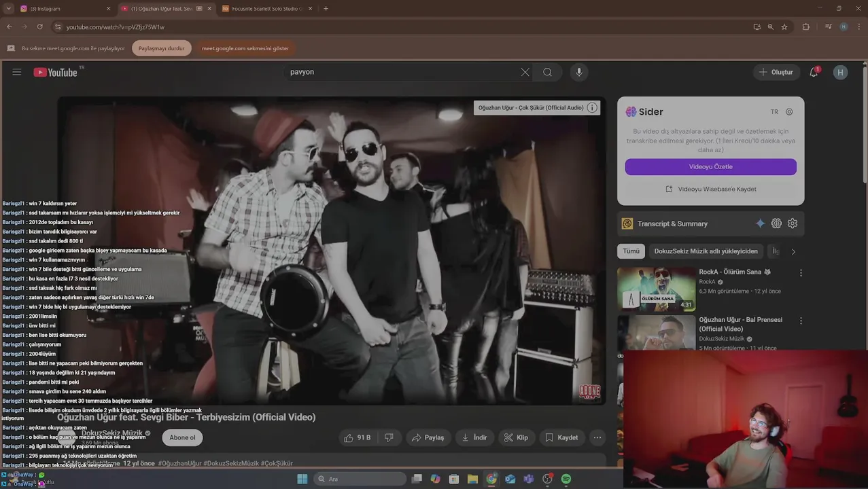Open Transcript & Summary settings gear
868x489 pixels.
793,223
